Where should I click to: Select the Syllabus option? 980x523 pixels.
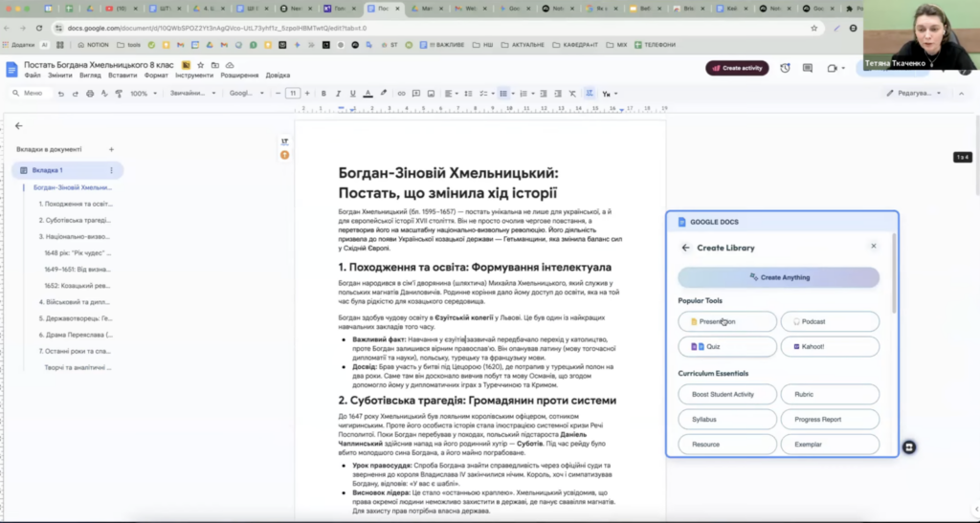(727, 420)
